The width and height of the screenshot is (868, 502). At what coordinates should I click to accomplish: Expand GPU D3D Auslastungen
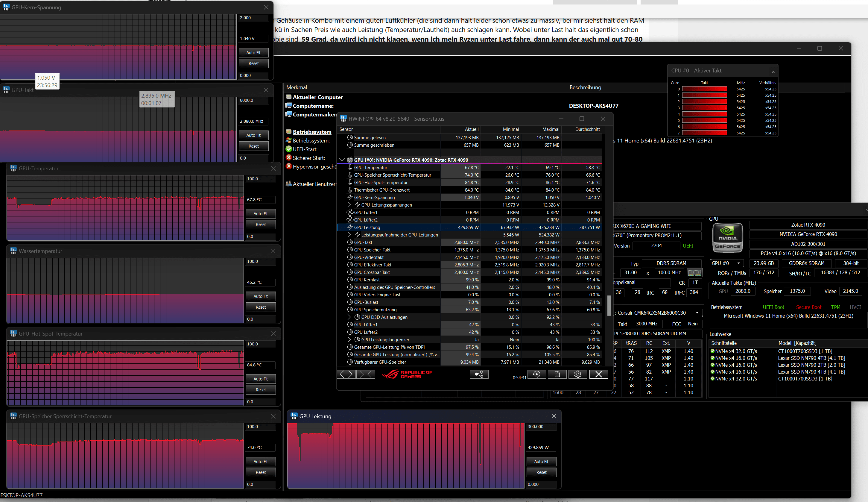click(x=349, y=317)
